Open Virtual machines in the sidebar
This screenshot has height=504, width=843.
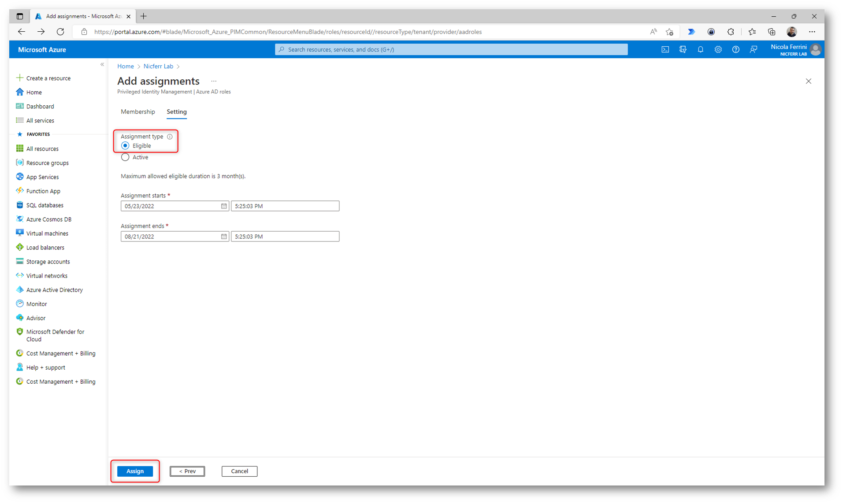coord(47,233)
